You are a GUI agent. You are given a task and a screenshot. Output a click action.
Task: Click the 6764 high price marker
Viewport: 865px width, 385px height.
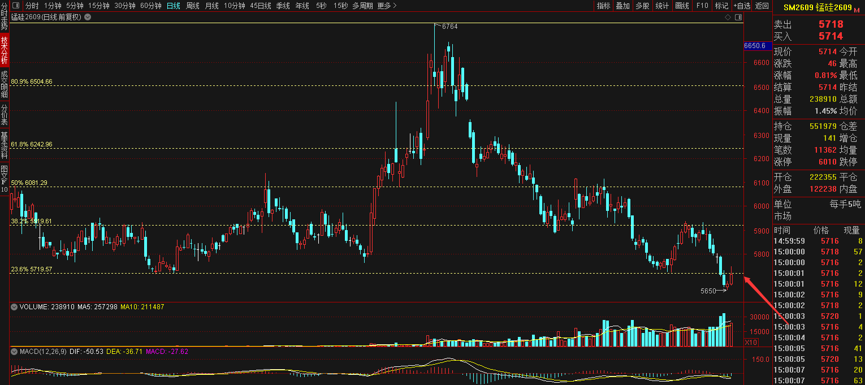click(449, 26)
